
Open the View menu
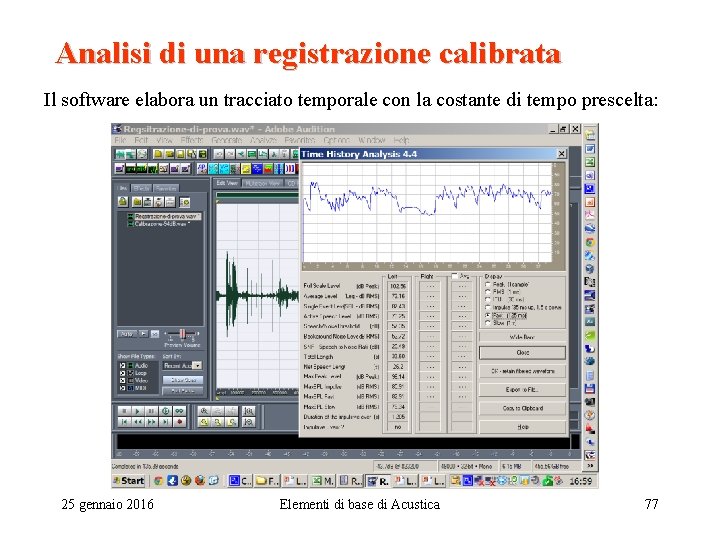pyautogui.click(x=164, y=140)
